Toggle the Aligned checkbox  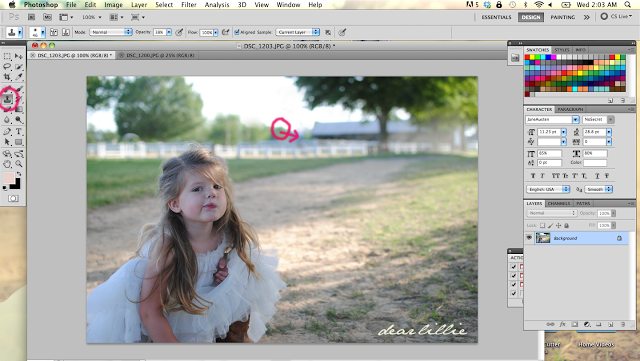[237, 32]
